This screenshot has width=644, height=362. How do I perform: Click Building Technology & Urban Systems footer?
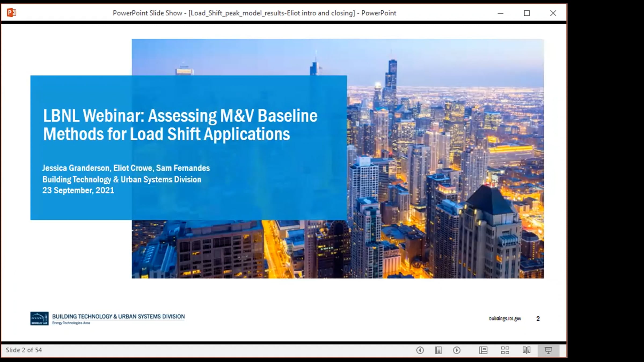pos(118,316)
